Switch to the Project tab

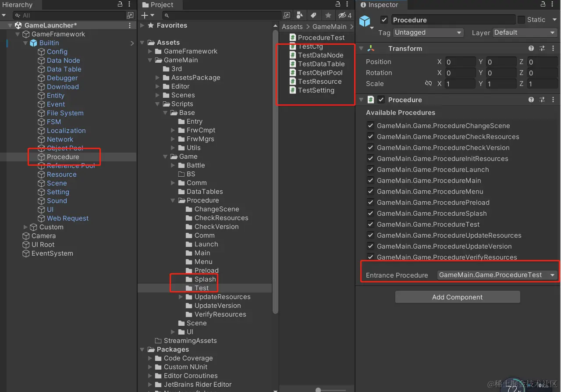(158, 5)
